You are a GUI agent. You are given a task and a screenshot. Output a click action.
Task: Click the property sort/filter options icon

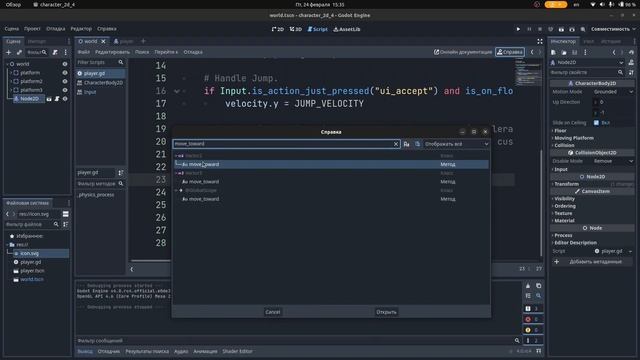tap(631, 72)
